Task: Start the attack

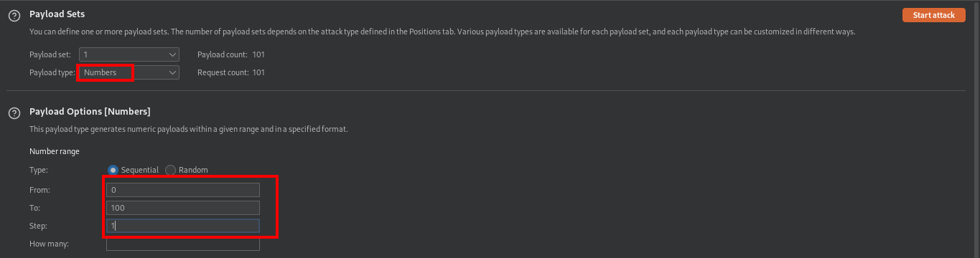Action: pos(933,15)
